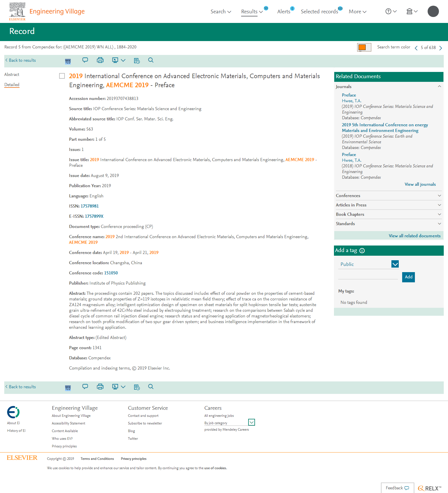Open All engineering jobs link
The image size is (448, 493).
[219, 416]
